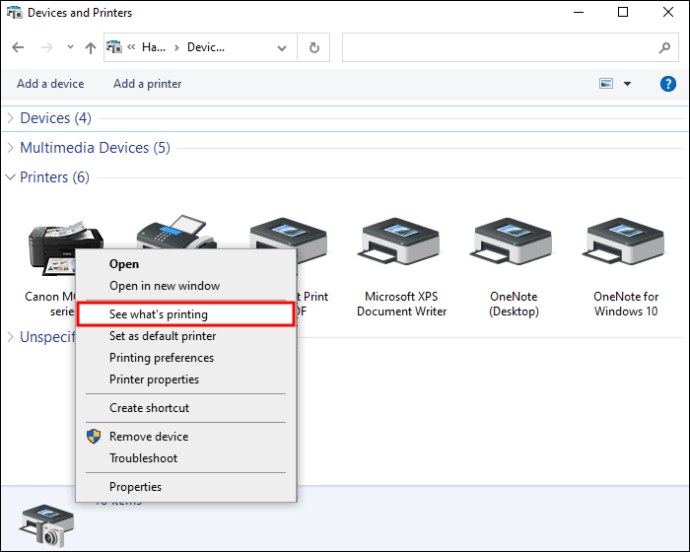Image resolution: width=690 pixels, height=552 pixels.
Task: Click the Devic... breadcrumb segment
Action: (206, 47)
